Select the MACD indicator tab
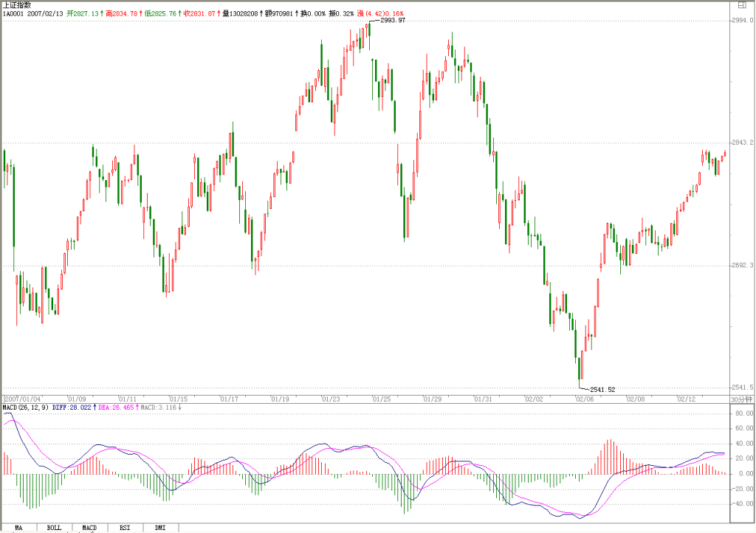Image resolution: width=756 pixels, height=533 pixels. [x=89, y=528]
